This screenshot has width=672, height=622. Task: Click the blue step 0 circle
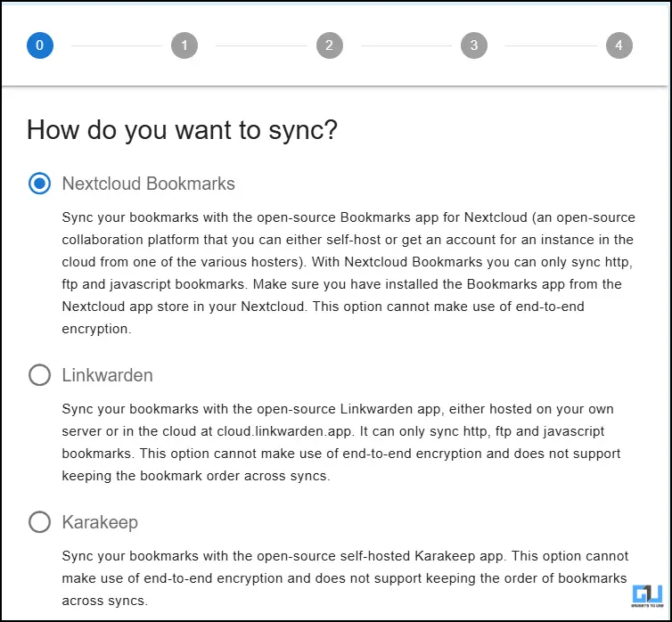coord(40,45)
